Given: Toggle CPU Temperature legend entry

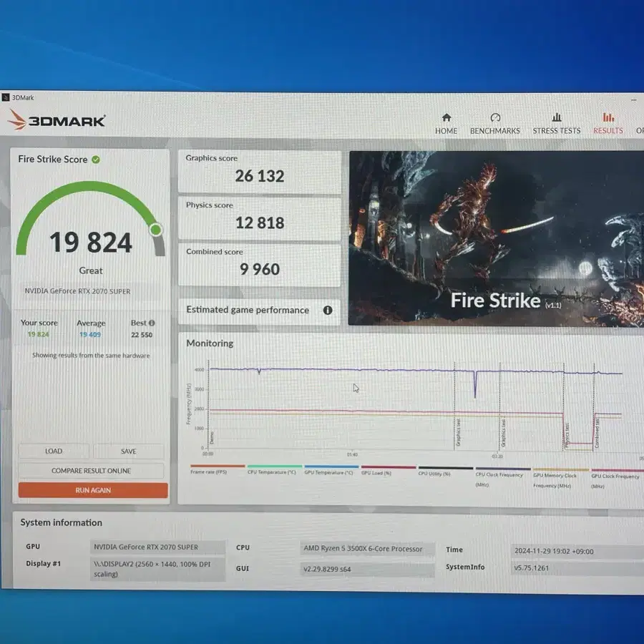Looking at the screenshot, I should tap(274, 470).
